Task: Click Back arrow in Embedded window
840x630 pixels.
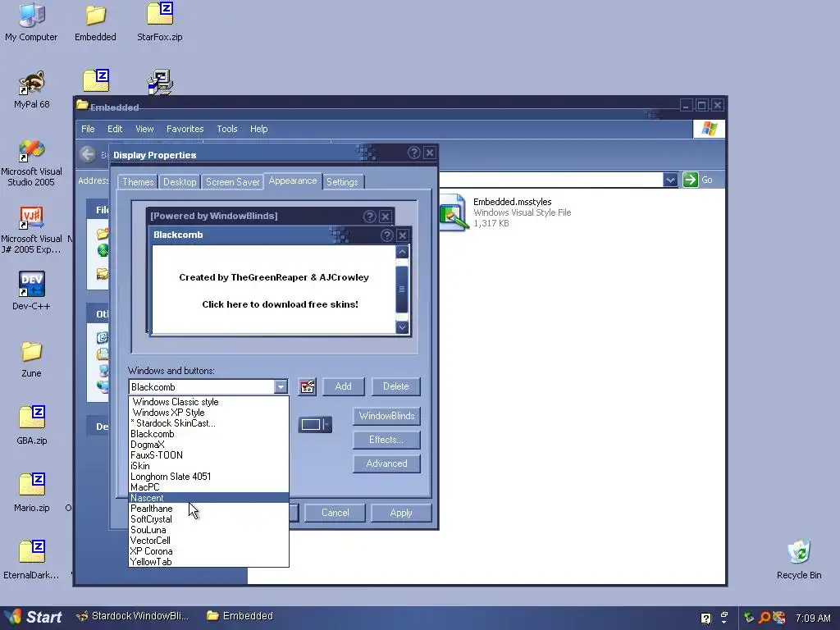Action: [87, 154]
